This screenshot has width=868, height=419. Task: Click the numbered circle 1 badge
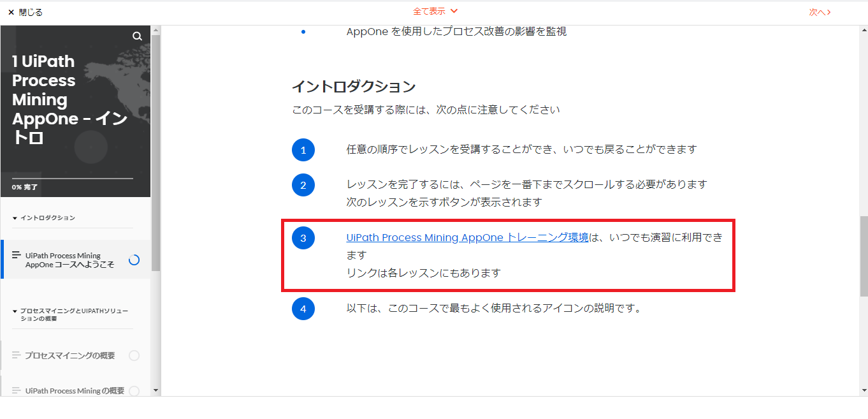click(x=303, y=150)
